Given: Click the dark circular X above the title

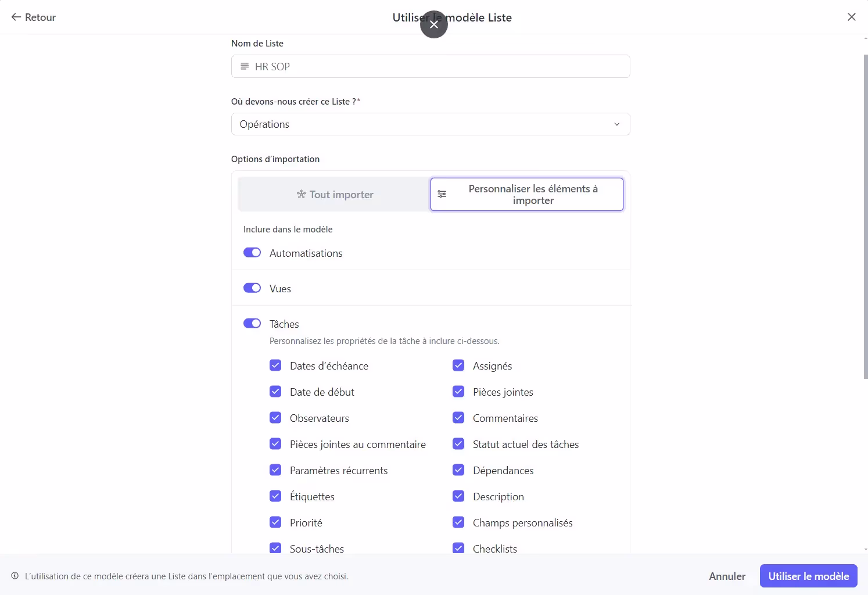Looking at the screenshot, I should [433, 24].
